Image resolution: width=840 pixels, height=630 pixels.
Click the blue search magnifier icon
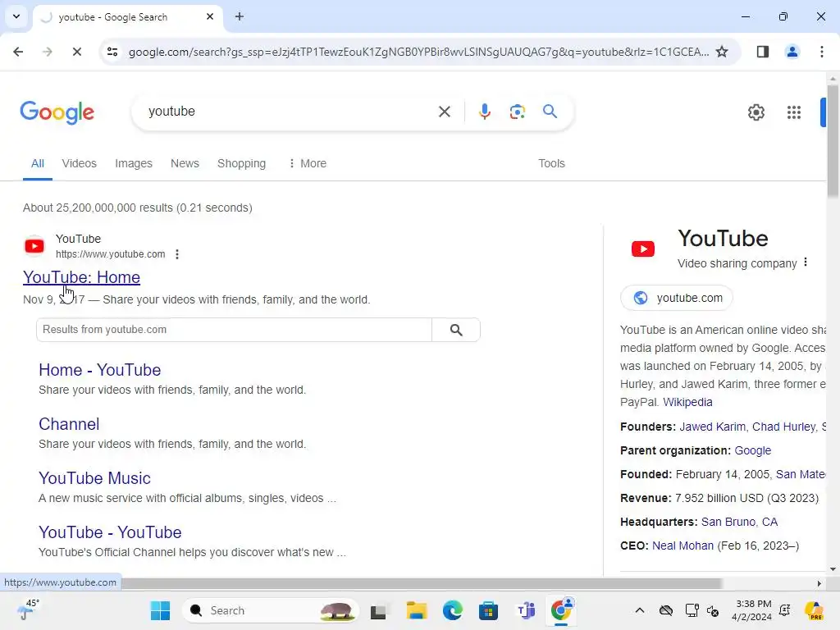click(550, 112)
